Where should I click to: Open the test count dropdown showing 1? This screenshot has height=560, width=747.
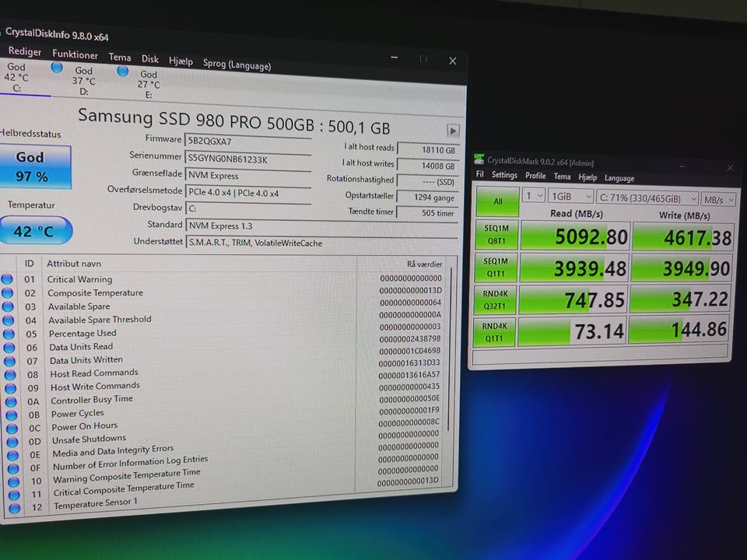click(534, 196)
